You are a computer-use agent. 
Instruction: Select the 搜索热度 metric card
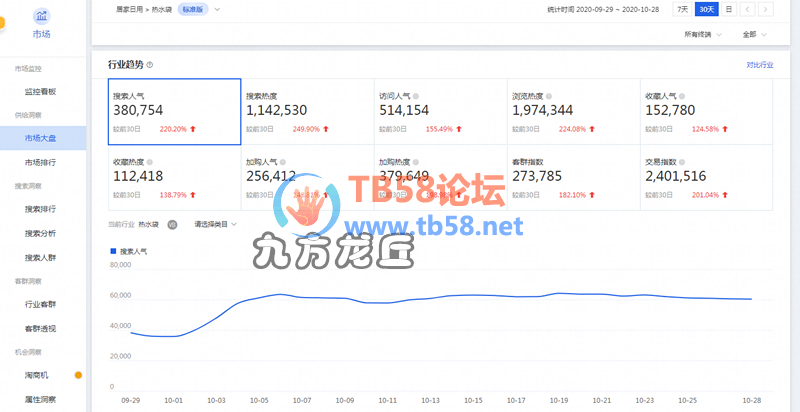(x=308, y=112)
